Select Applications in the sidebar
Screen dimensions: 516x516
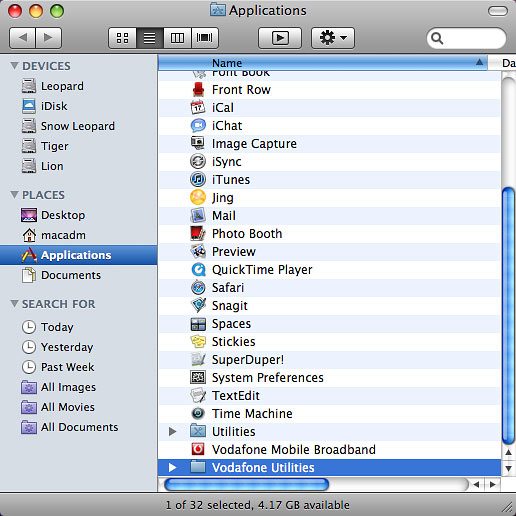point(78,255)
